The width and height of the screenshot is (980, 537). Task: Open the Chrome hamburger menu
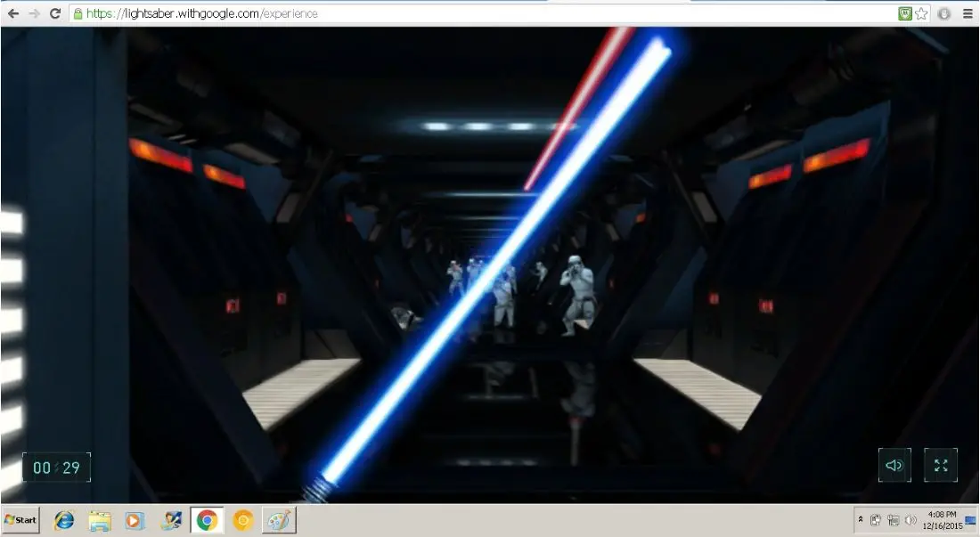pos(968,13)
